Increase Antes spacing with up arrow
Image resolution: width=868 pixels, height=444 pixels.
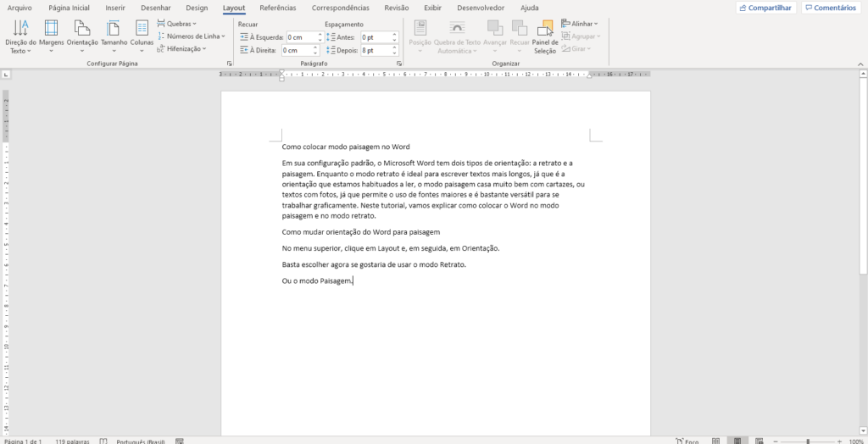[x=395, y=35]
